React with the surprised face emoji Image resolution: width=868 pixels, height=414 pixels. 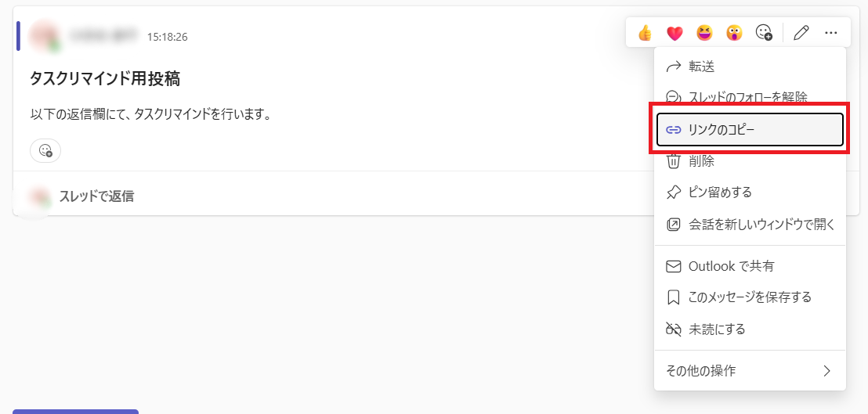(734, 33)
